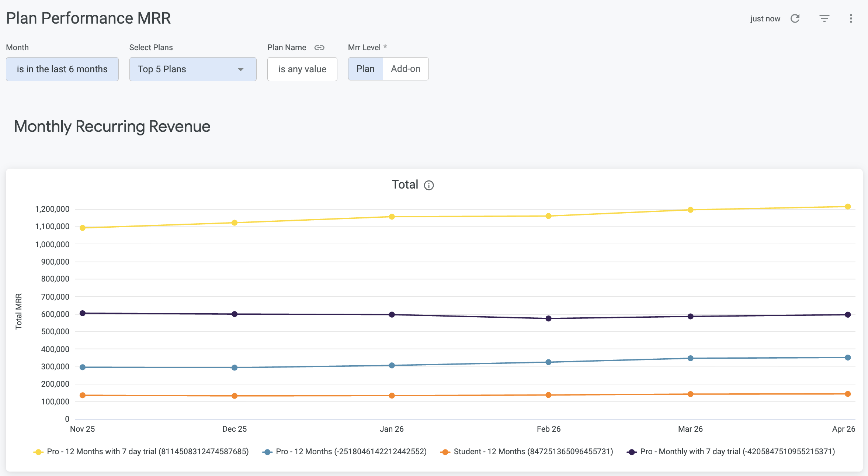Click the info icon next to Total
This screenshot has width=868, height=476.
tap(429, 185)
